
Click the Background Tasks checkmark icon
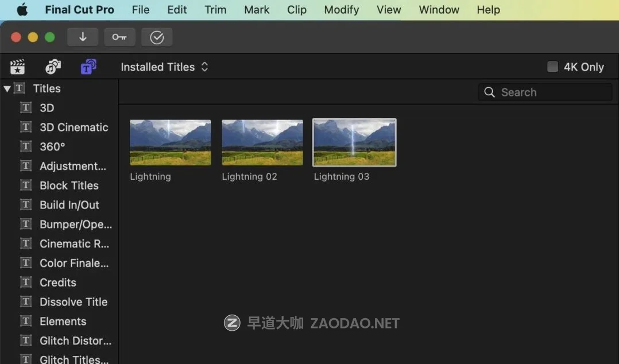click(x=157, y=37)
